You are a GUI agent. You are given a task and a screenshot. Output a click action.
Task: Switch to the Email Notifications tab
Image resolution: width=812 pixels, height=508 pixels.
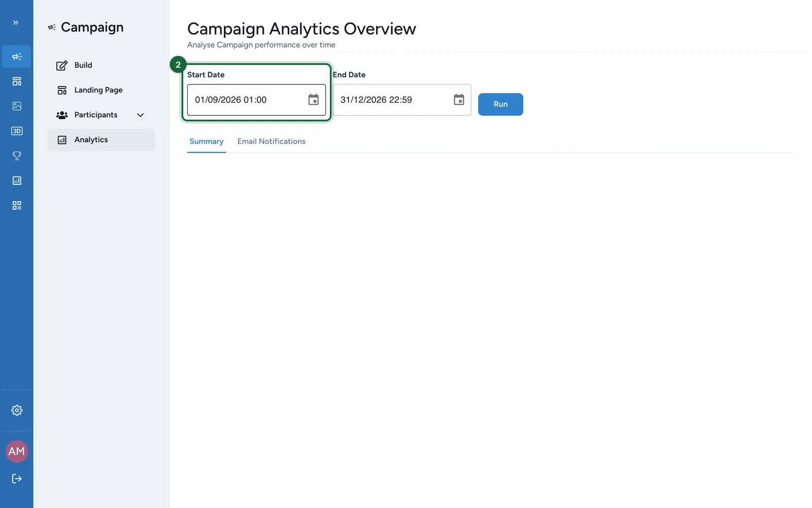pyautogui.click(x=272, y=142)
